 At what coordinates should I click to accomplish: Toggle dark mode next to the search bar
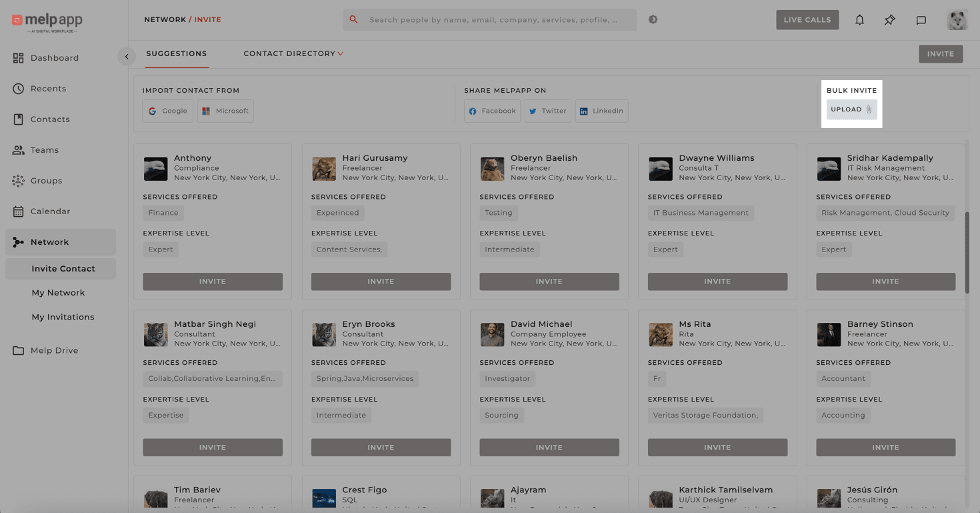point(653,19)
